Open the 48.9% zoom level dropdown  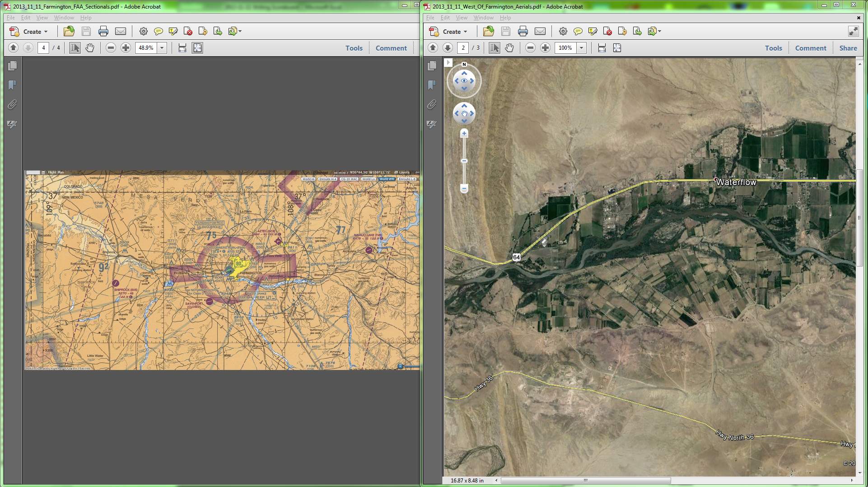pos(162,48)
